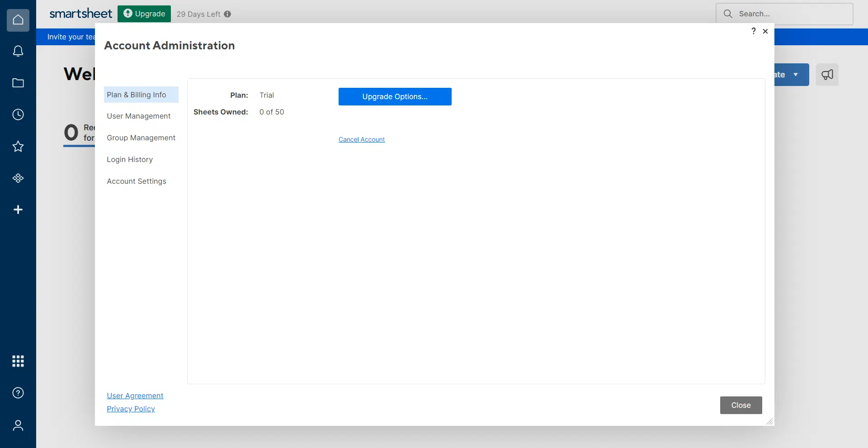This screenshot has width=868, height=448.
Task: Click Cancel Account link
Action: tap(362, 139)
